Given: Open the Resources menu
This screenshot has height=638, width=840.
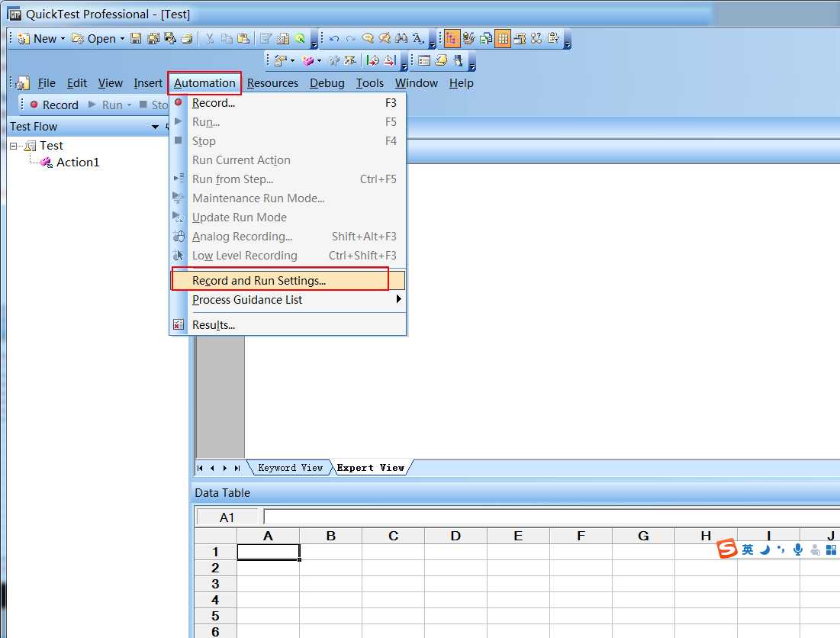Looking at the screenshot, I should [x=272, y=83].
